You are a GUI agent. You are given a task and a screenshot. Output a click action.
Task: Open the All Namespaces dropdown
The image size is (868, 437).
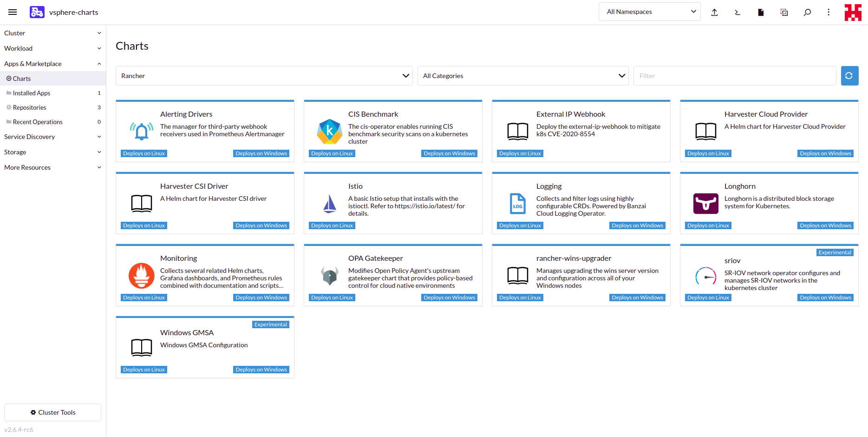[x=649, y=12]
